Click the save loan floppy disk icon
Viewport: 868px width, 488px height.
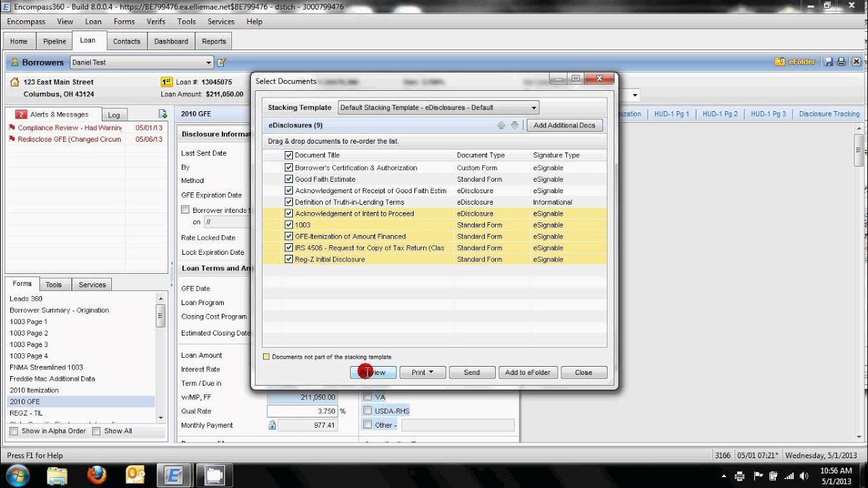(x=828, y=62)
